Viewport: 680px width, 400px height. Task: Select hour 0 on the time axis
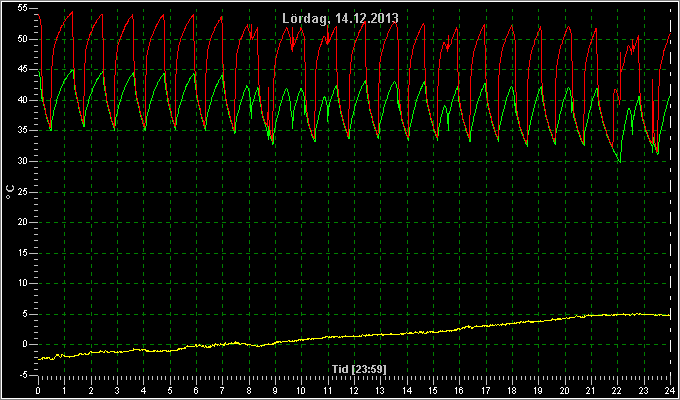tap(38, 390)
